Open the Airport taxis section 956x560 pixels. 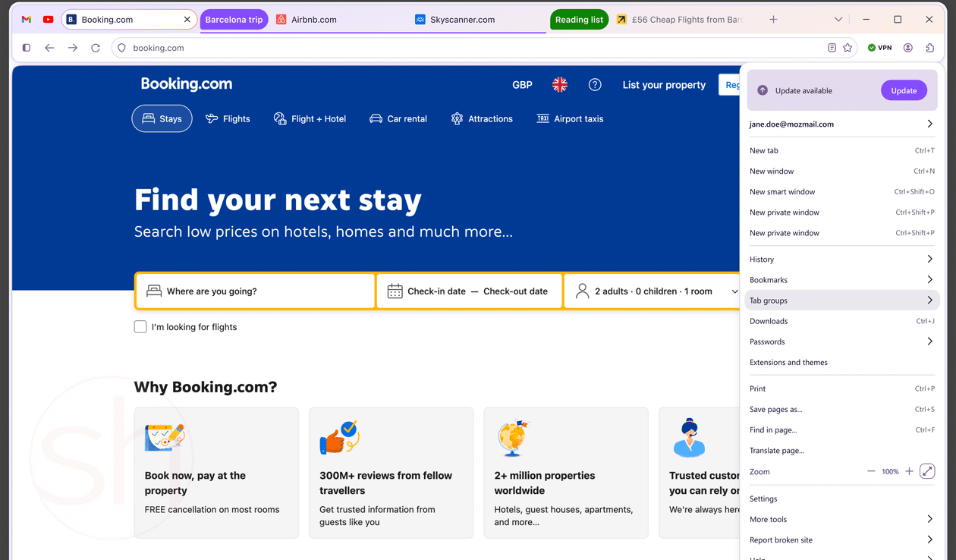click(569, 118)
